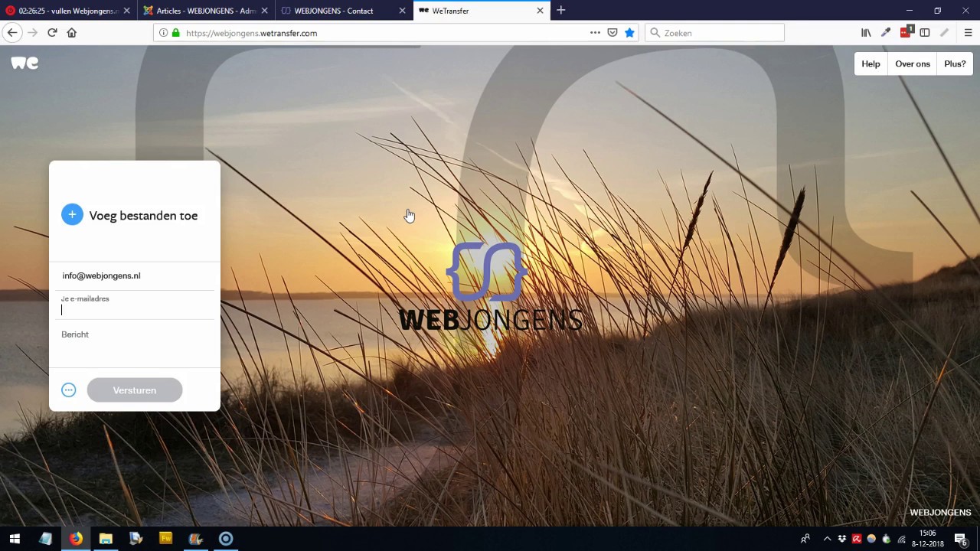Click the address bar URL webjongens.wetransfer.com
The image size is (980, 551).
[251, 33]
